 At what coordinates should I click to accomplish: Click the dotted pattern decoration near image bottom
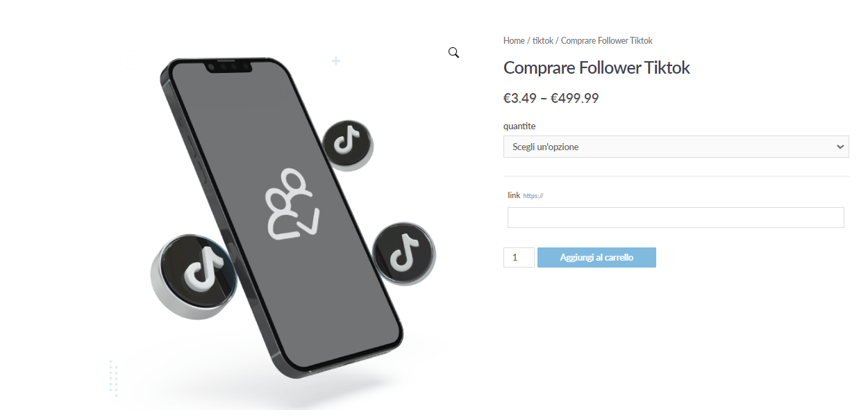113,378
